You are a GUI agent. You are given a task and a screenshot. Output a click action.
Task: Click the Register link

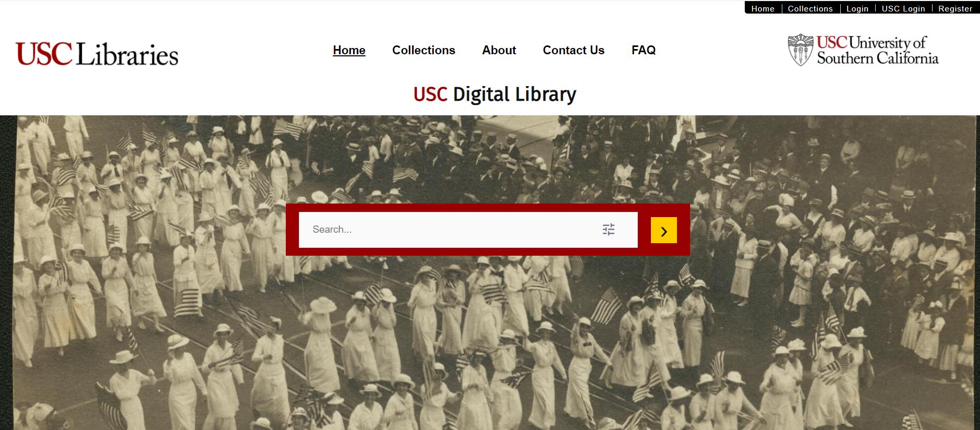click(x=955, y=8)
